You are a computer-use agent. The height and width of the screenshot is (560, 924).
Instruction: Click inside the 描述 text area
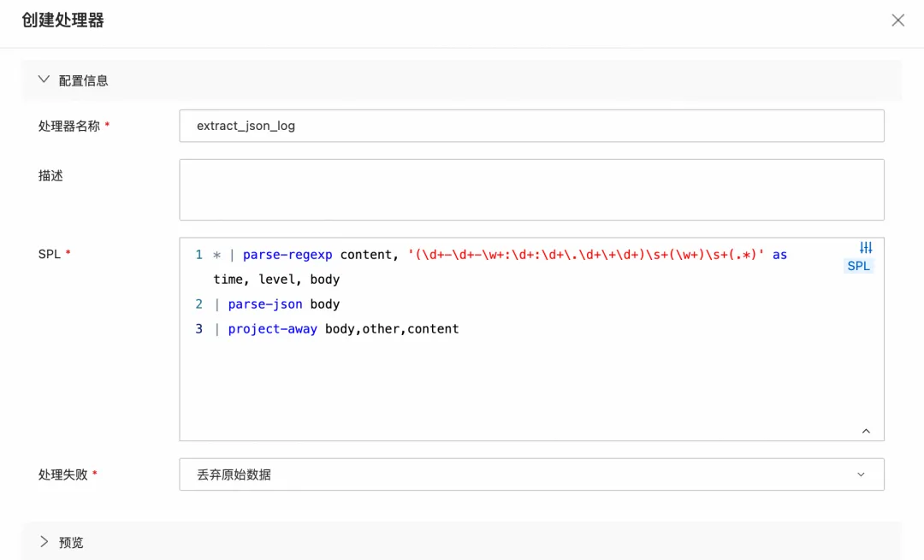(x=530, y=189)
